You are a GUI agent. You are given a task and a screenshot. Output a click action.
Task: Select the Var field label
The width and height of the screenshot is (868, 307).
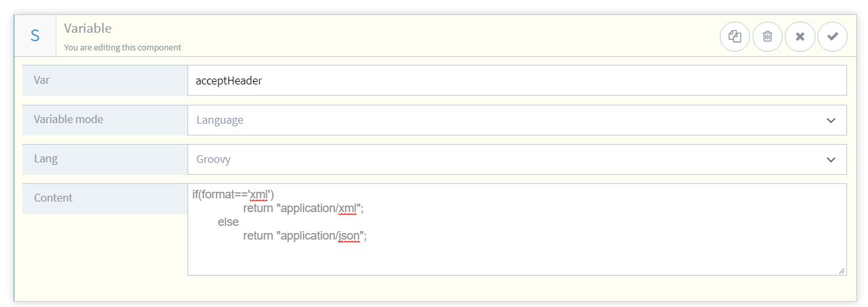point(42,81)
